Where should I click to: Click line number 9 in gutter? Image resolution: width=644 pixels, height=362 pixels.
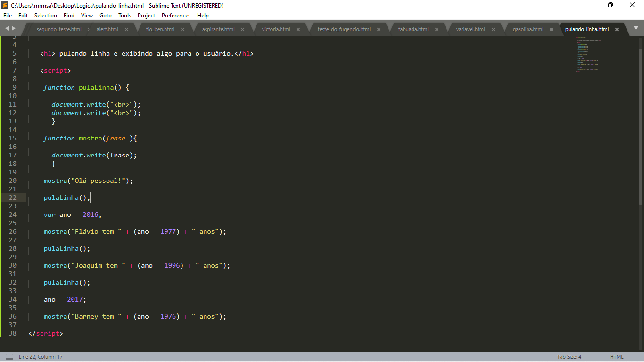click(14, 87)
